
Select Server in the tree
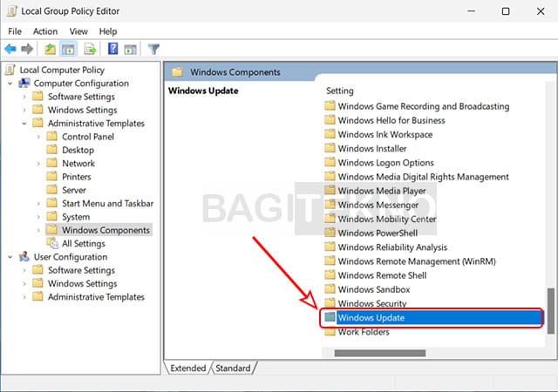pyautogui.click(x=74, y=190)
